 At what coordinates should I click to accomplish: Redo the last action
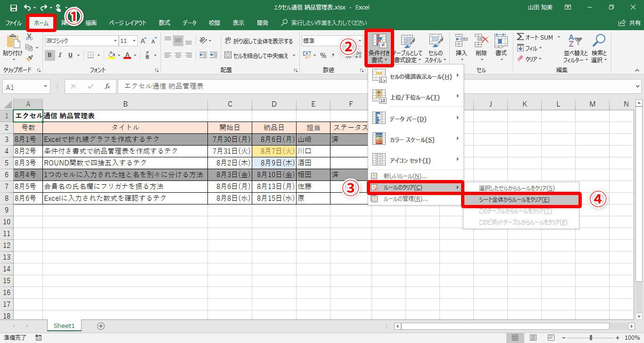pos(43,8)
